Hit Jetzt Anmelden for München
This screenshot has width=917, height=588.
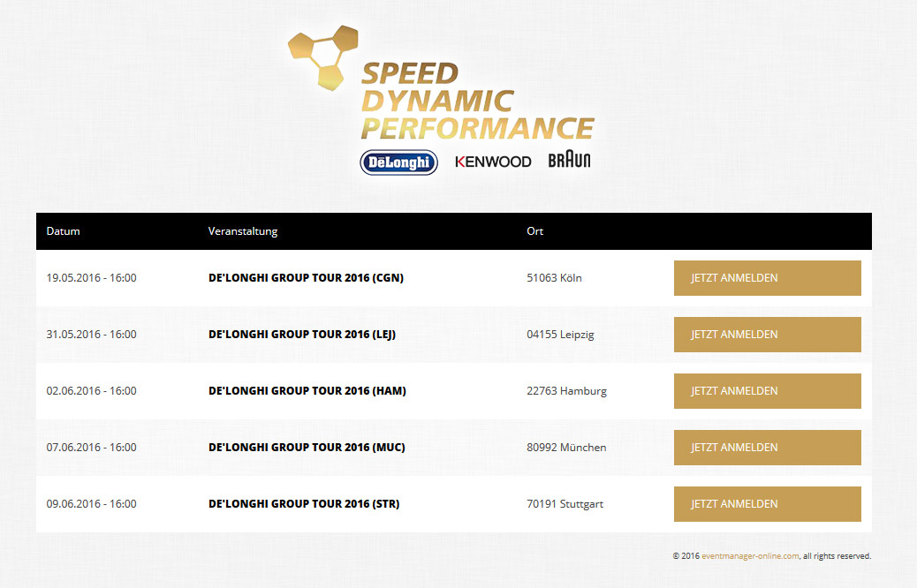(767, 448)
